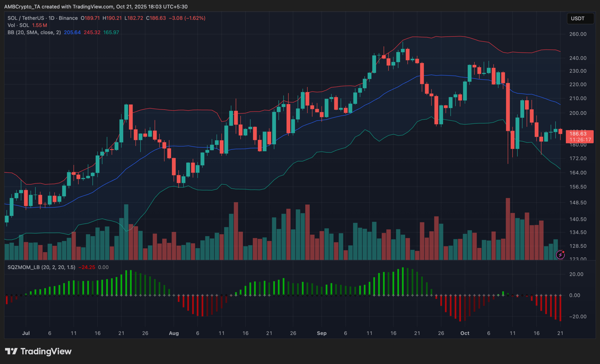Click the TradingView logo icon
600x364 pixels.
pyautogui.click(x=11, y=351)
